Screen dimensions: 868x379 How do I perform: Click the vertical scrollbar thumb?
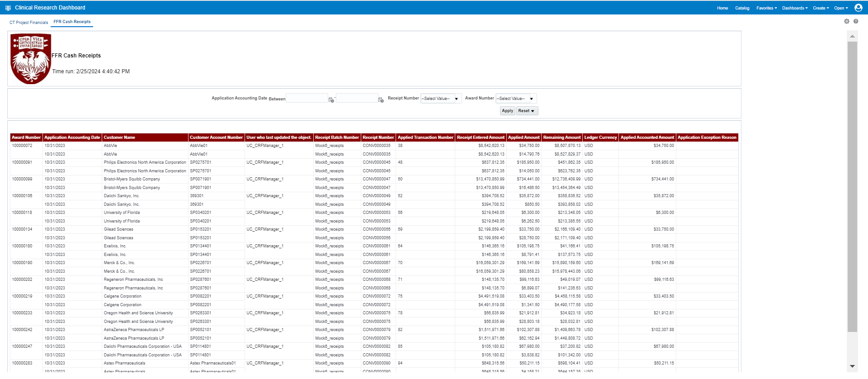pos(852,187)
